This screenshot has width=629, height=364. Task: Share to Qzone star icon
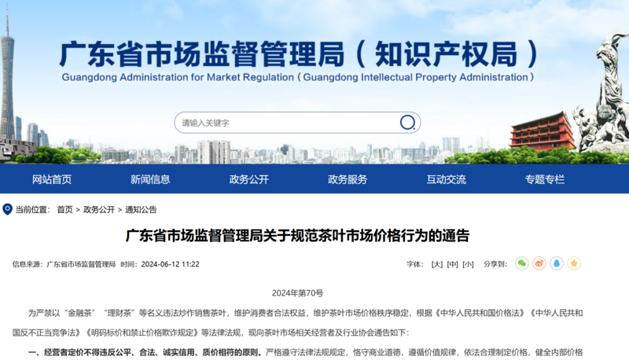(x=574, y=263)
